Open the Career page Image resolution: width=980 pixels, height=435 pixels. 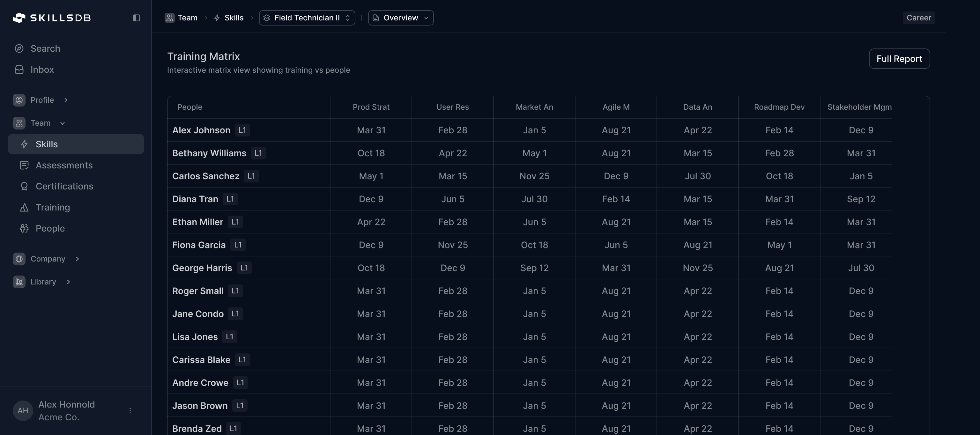click(x=919, y=18)
